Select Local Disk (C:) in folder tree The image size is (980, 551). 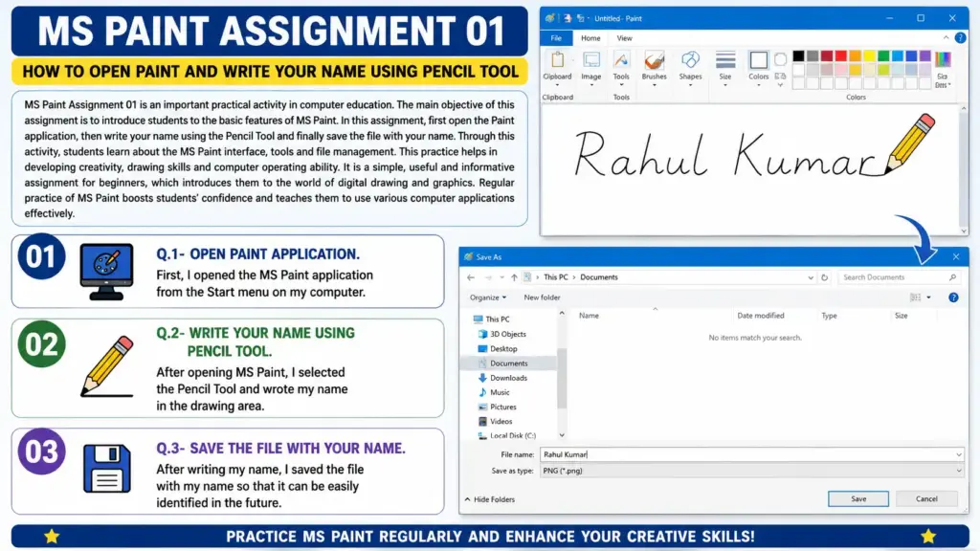(x=506, y=435)
